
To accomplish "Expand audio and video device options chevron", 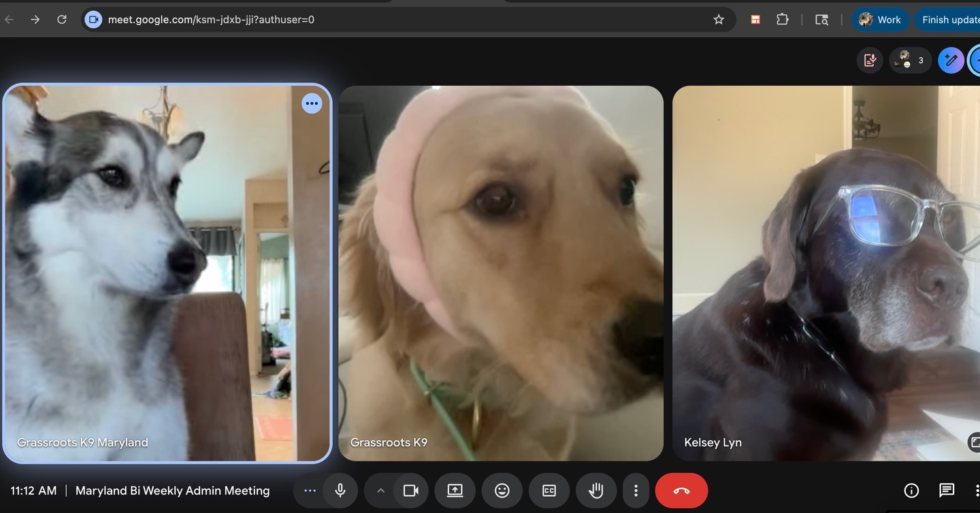I will [380, 490].
